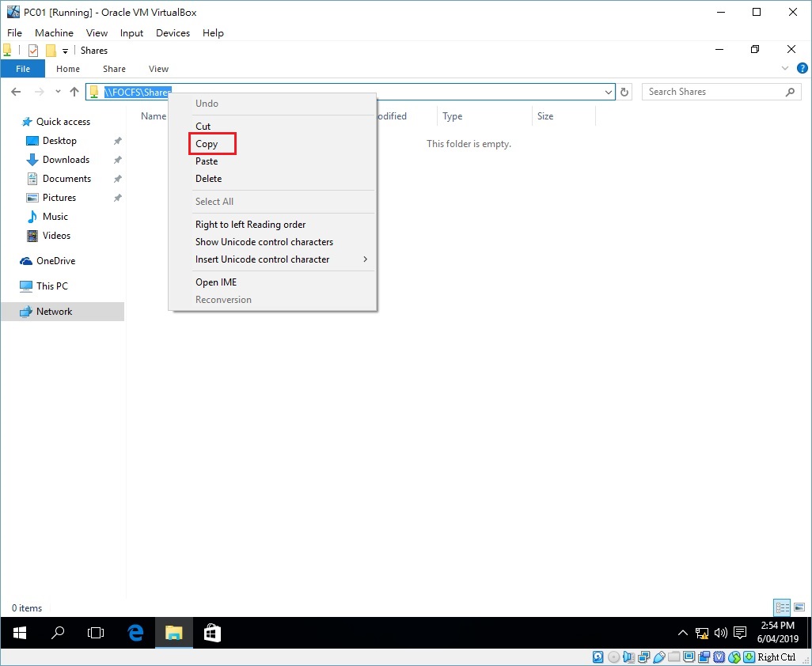Expand the Quick Access Toolbar customize arrow
Viewport: 812px width, 666px height.
click(66, 50)
